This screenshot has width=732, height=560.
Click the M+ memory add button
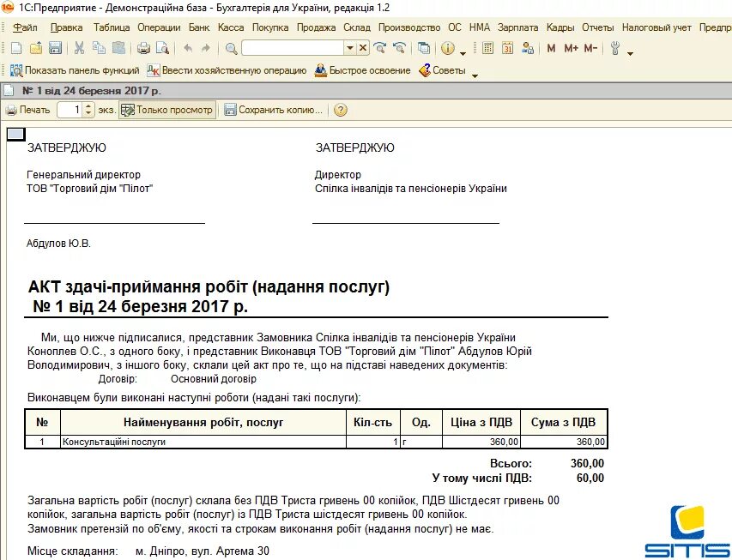(x=571, y=48)
